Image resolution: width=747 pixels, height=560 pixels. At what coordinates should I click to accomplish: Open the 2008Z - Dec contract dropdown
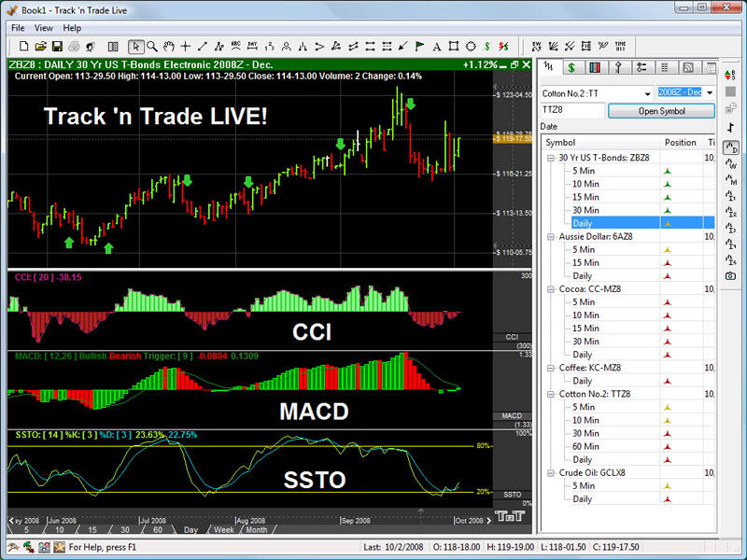[x=710, y=92]
